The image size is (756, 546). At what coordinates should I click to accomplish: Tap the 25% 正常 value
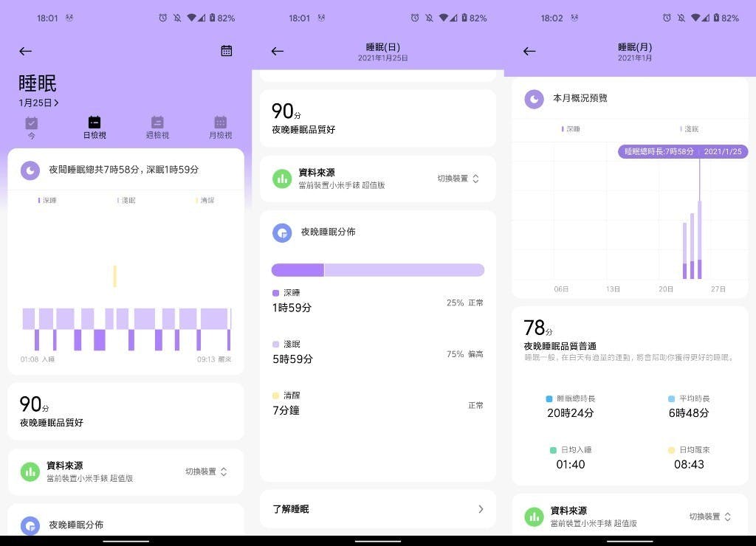(465, 303)
